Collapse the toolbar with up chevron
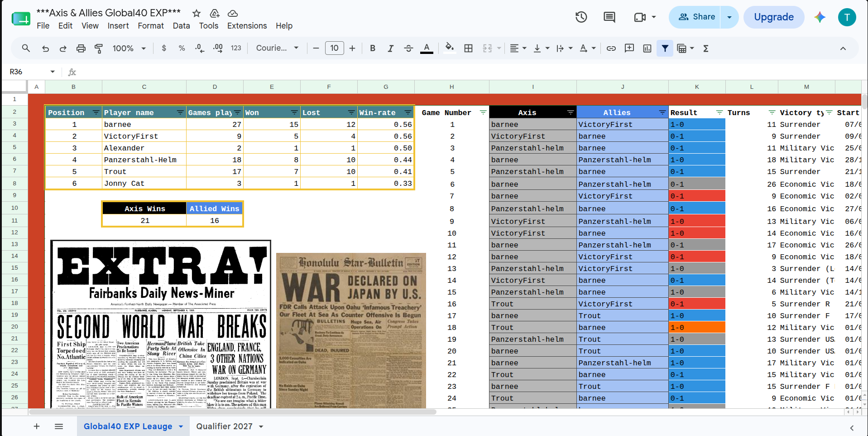This screenshot has height=436, width=868. coord(843,48)
